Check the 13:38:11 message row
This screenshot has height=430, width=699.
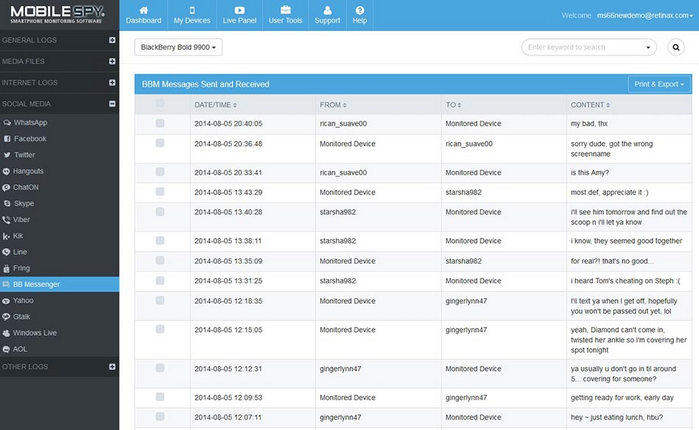coord(160,240)
